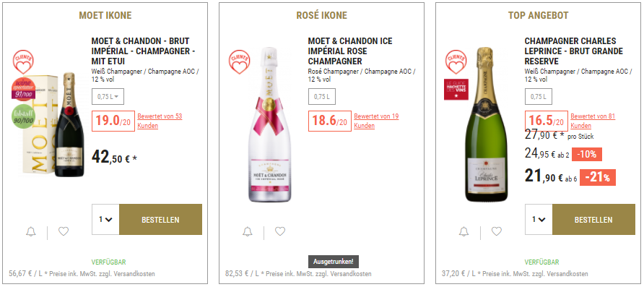The height and width of the screenshot is (287, 644).
Task: Click Wine Spectator 91/100 badge
Action: (x=23, y=89)
